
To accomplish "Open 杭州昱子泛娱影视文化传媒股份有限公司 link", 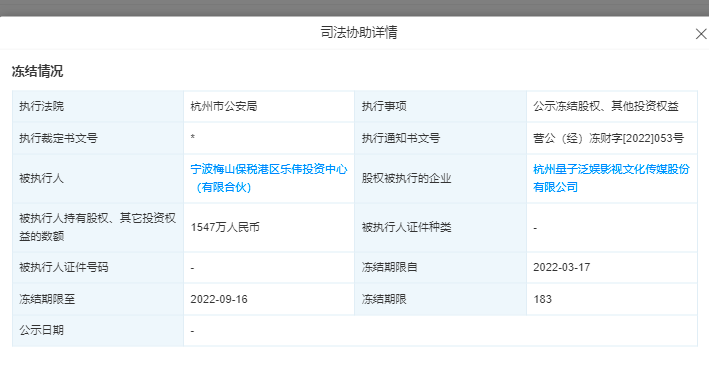I will point(611,178).
